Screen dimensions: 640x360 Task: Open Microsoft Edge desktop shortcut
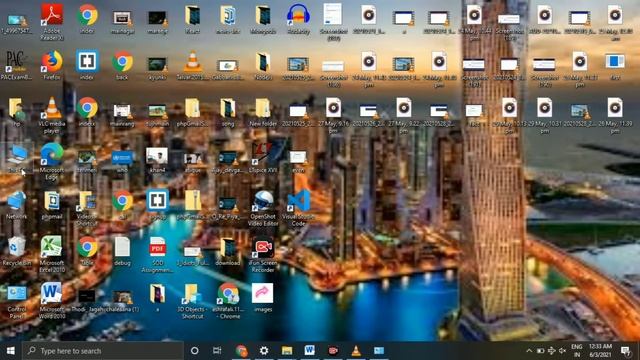click(x=52, y=162)
